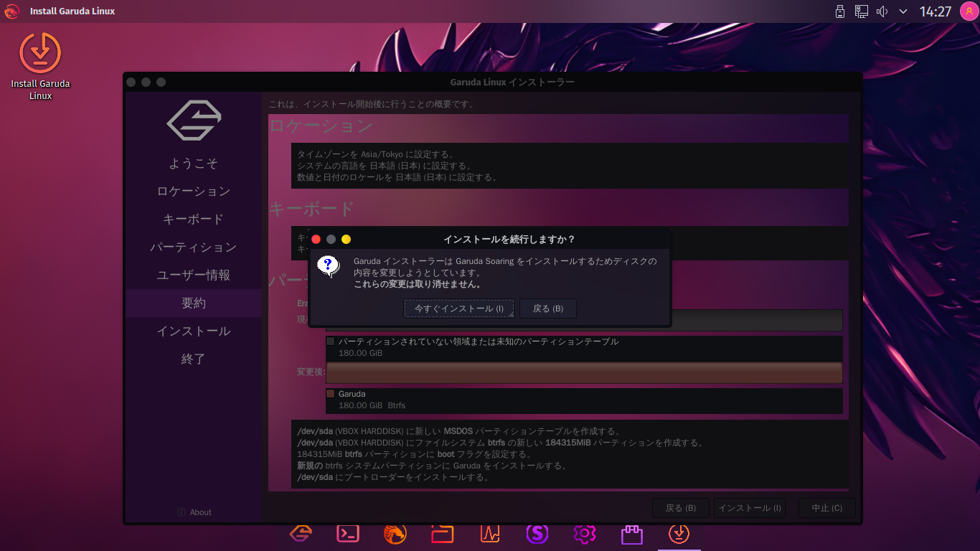The image size is (980, 551).
Task: Click the 180.00 GiB Btrfs label
Action: (372, 405)
